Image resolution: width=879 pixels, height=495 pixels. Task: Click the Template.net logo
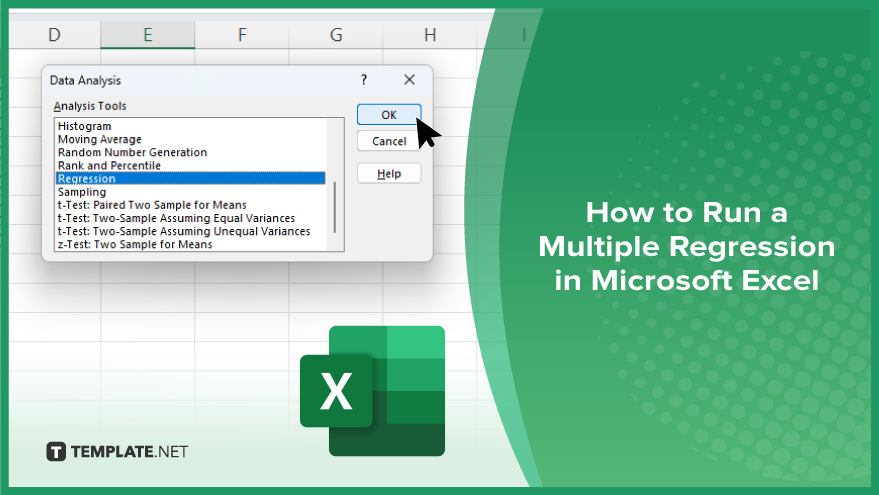tap(117, 451)
